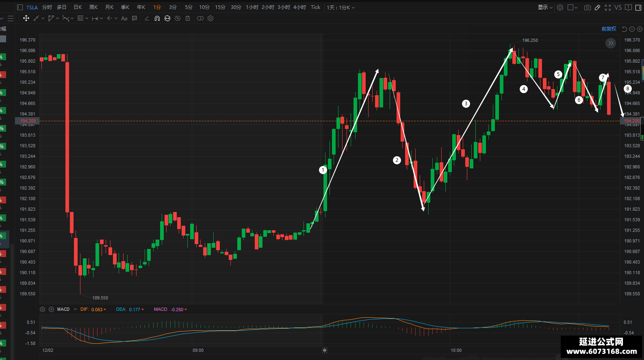This screenshot has width=644, height=360.
Task: Open the 1天:1分K range dropdown
Action: (x=341, y=7)
